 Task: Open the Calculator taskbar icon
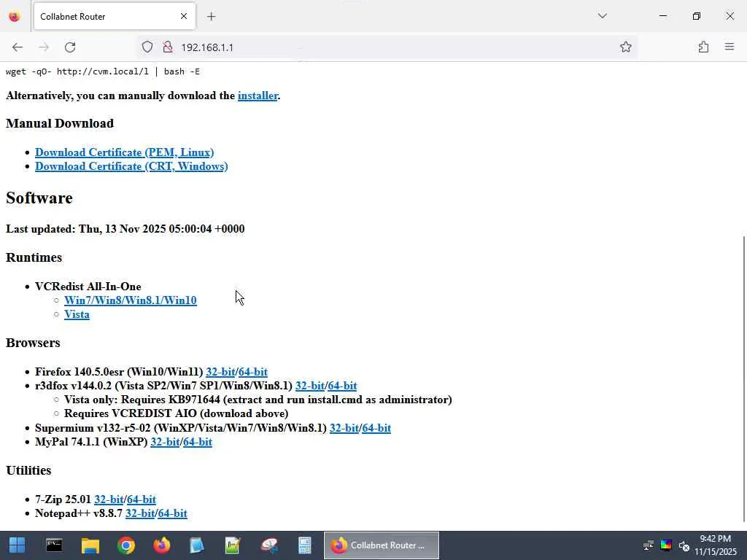click(304, 545)
